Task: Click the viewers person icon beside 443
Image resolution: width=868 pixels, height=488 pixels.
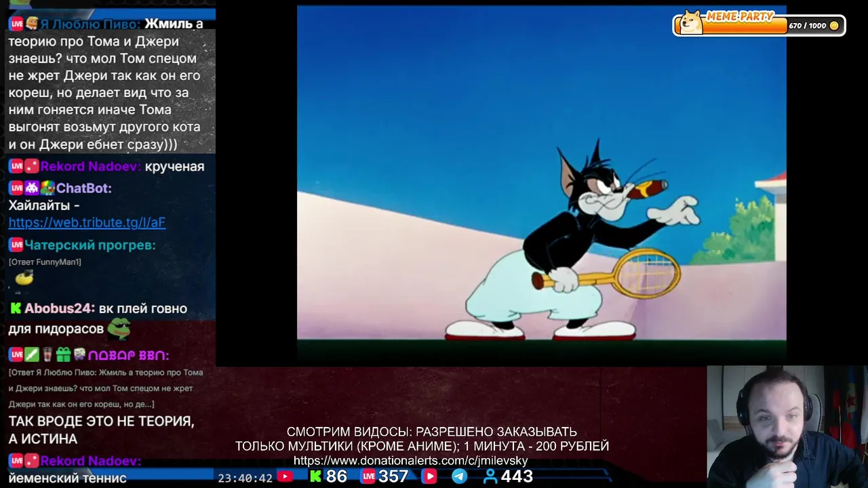Action: [490, 477]
